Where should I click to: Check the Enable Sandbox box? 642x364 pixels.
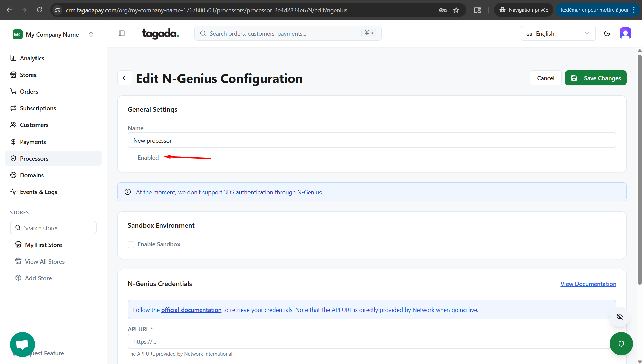point(131,245)
